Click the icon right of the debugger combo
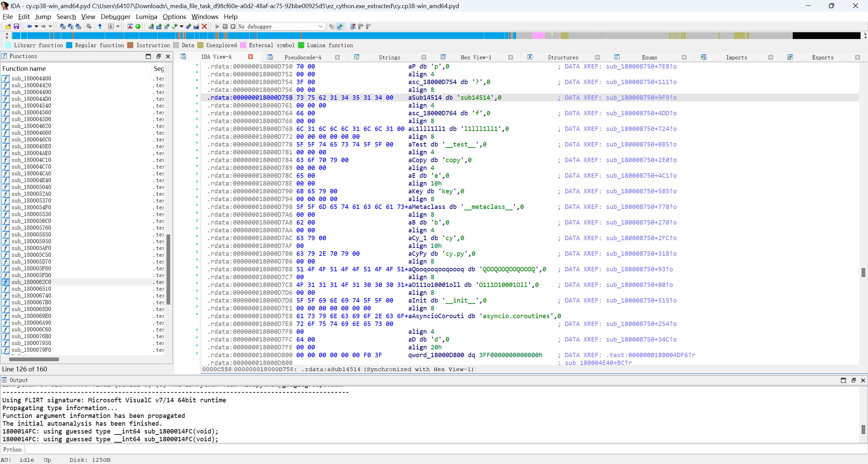 point(332,26)
